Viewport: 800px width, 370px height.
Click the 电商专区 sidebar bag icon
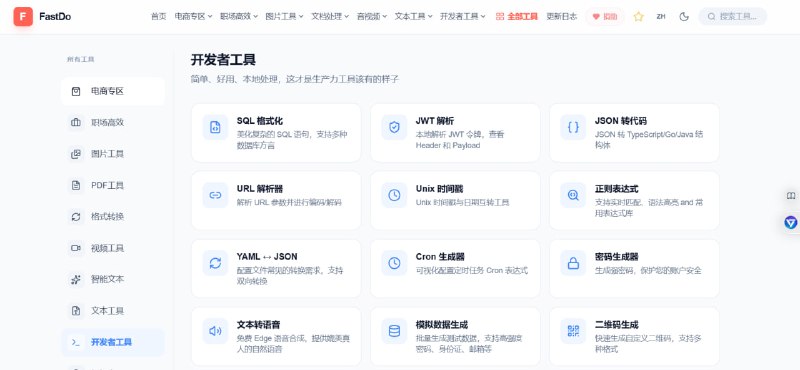(76, 91)
